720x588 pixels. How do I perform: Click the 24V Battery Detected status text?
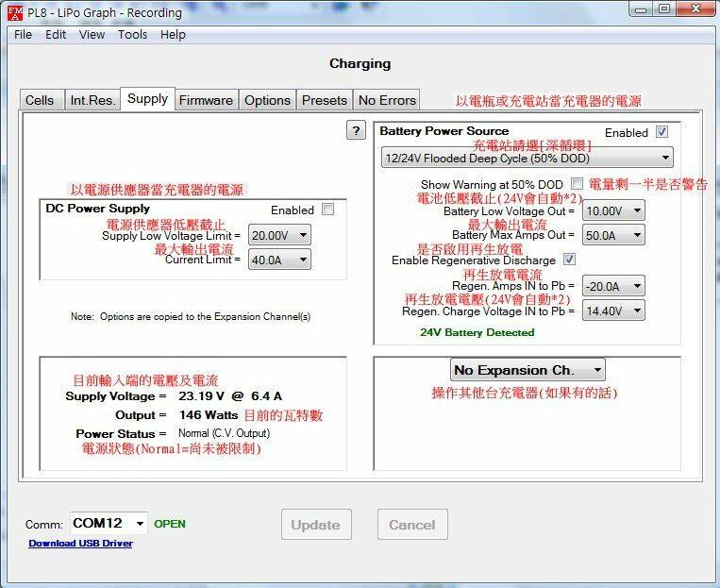click(x=477, y=332)
